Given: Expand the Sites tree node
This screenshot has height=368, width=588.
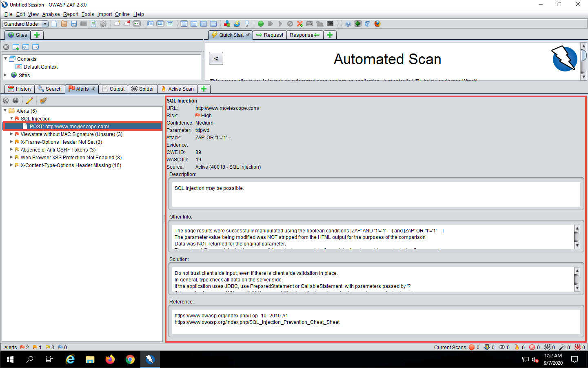Looking at the screenshot, I should click(x=6, y=75).
